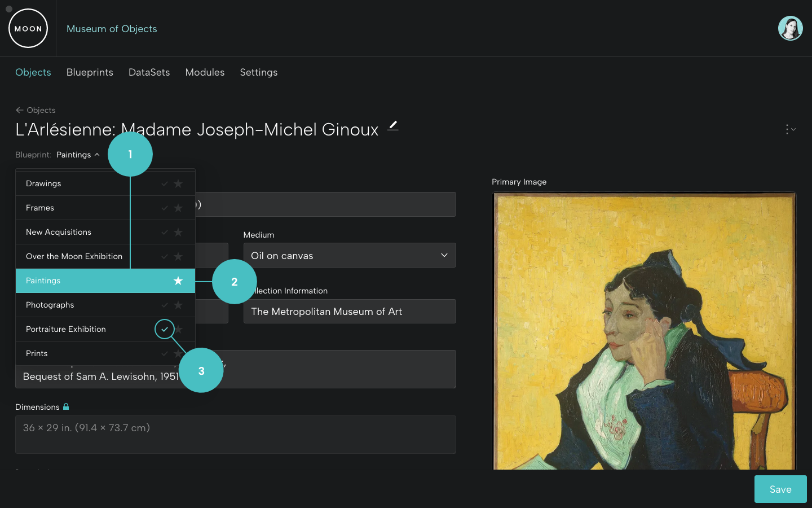Click the Metropolitan Museum of Art field
Screen dimensions: 812x508
tap(350, 312)
